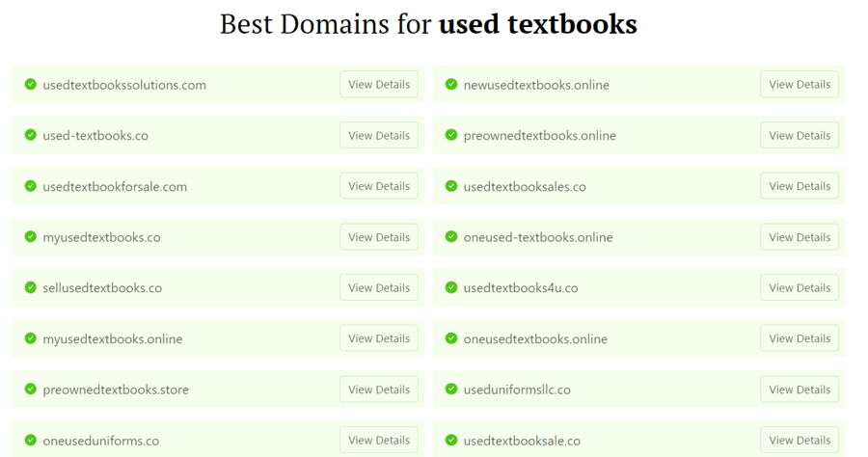Click check icon beside preownedtextbooks.store
Viewport: 868px width, 457px height.
[31, 390]
